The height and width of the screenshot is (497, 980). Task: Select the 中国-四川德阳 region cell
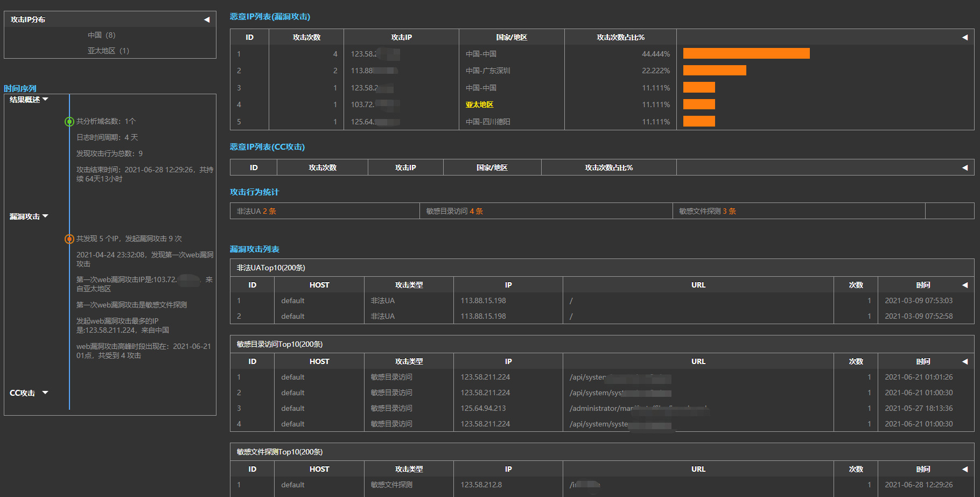(x=488, y=122)
